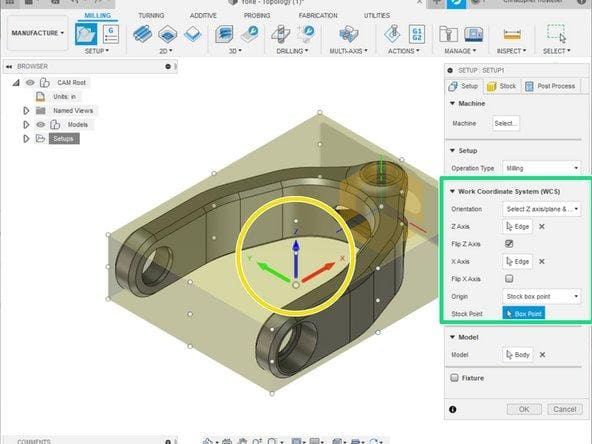This screenshot has height=444, width=592.
Task: Switch to the ADDITIVE ribbon tab
Action: tap(203, 15)
